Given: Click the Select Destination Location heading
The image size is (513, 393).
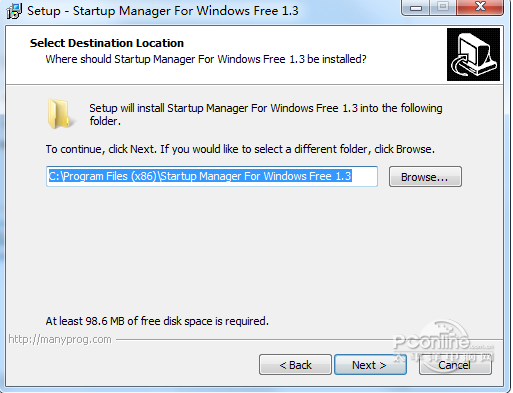Looking at the screenshot, I should point(107,43).
